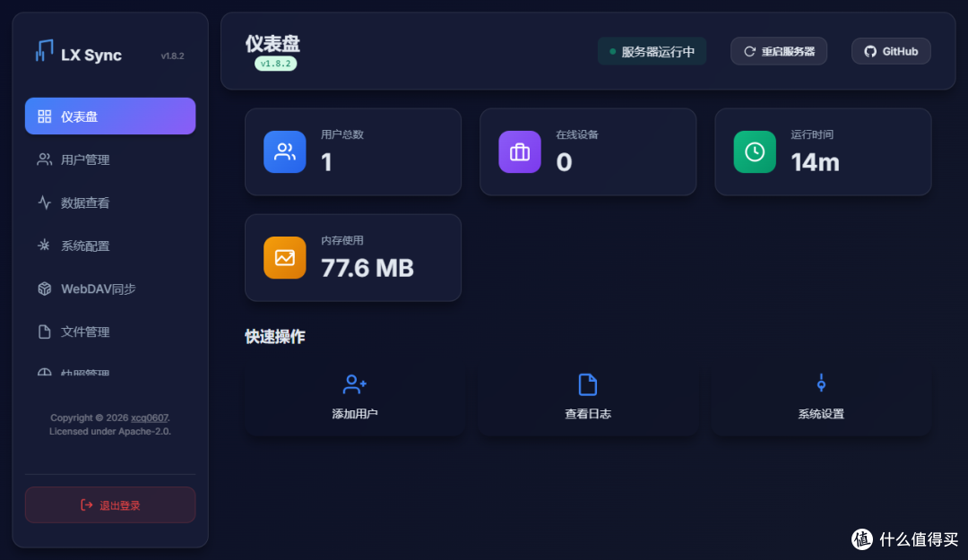Go to 数据查看 page

[x=110, y=202]
